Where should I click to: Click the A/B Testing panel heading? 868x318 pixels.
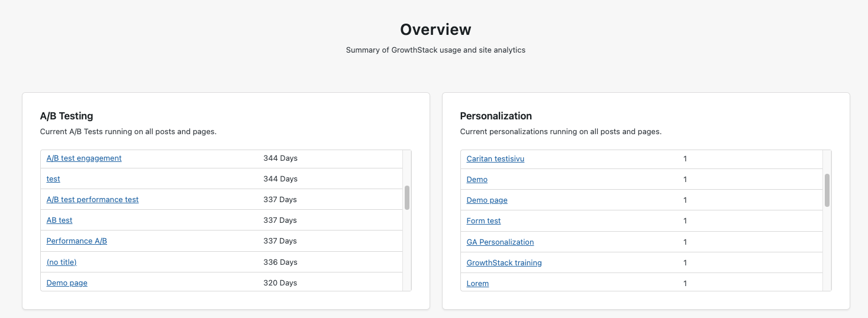click(66, 116)
